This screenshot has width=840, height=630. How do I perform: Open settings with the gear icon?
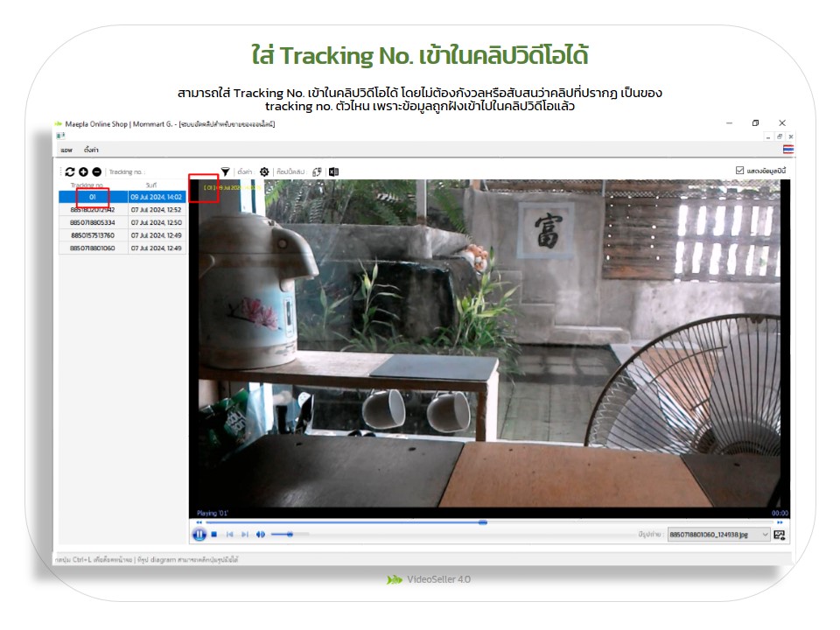[264, 172]
